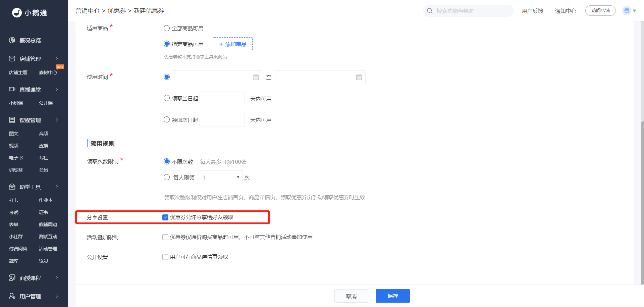Click the 直播课堂 live class icon

pyautogui.click(x=12, y=89)
